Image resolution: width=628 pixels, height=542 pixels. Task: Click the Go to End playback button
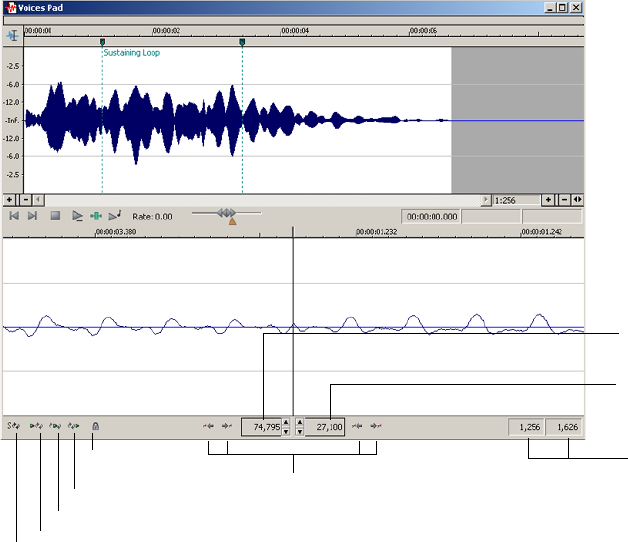[x=32, y=216]
